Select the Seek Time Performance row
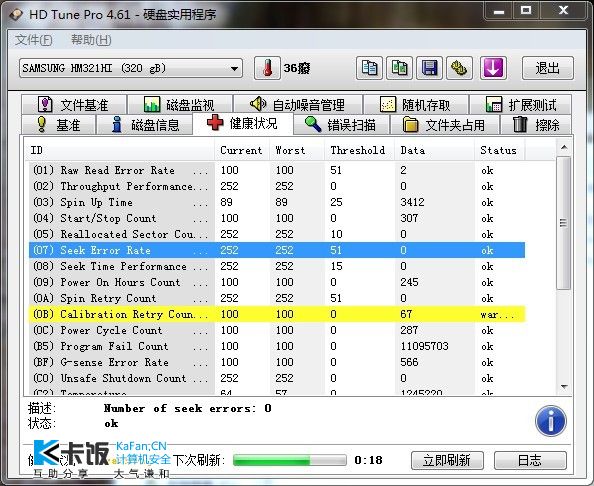This screenshot has height=486, width=594. point(277,266)
